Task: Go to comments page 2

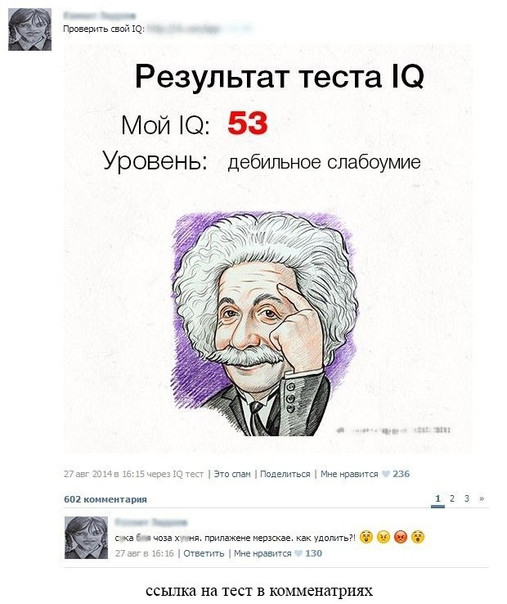Action: (x=452, y=498)
